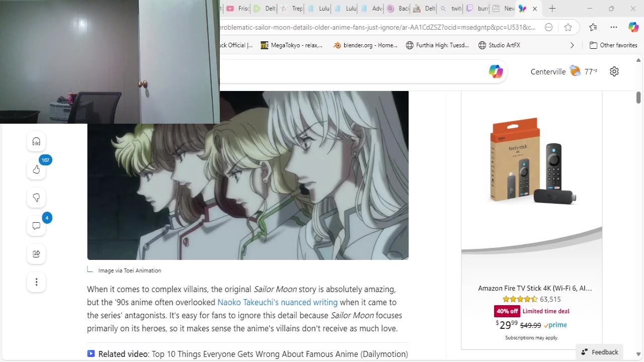Open Top 10 Things related video link
Viewport: 644px width, 362px height.
(x=280, y=354)
